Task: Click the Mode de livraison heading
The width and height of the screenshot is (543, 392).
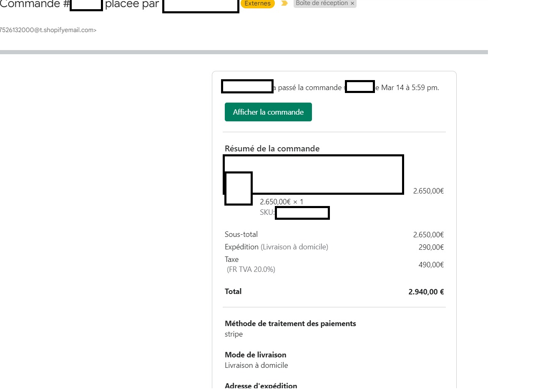Action: coord(256,355)
